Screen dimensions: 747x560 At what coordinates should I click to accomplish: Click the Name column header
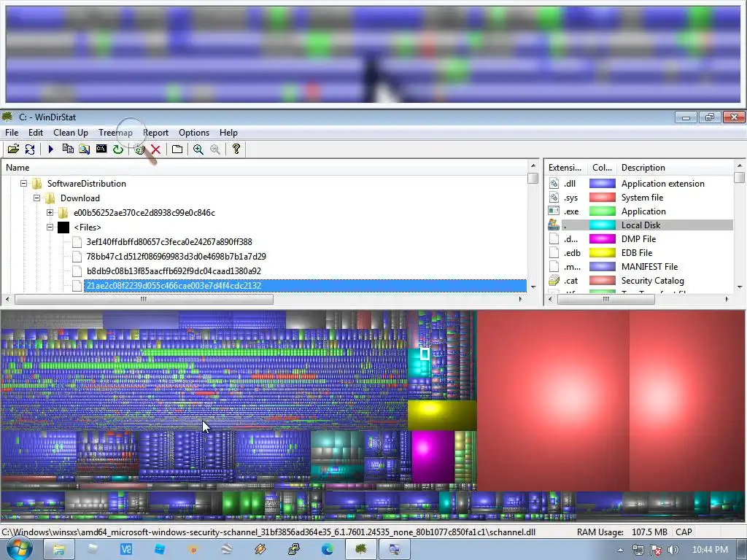(264, 168)
